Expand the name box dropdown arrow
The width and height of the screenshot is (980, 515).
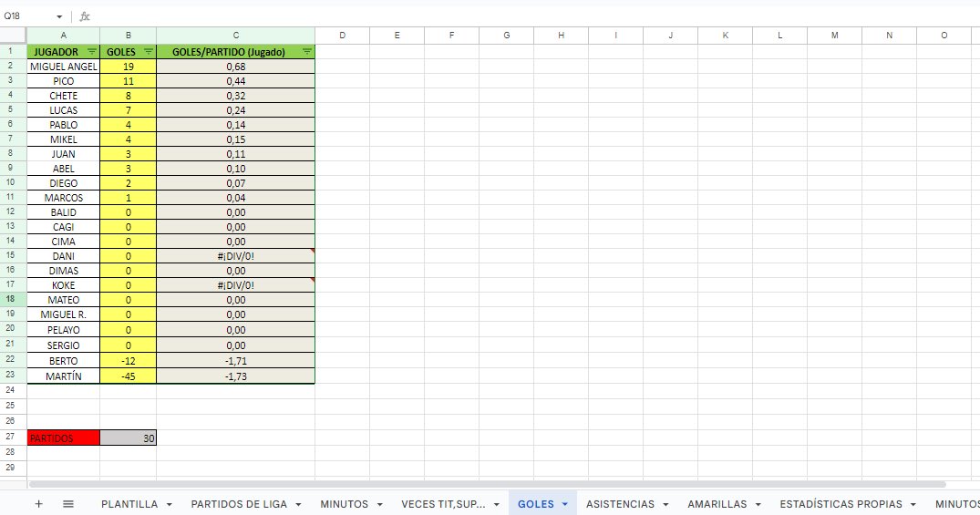tap(59, 16)
